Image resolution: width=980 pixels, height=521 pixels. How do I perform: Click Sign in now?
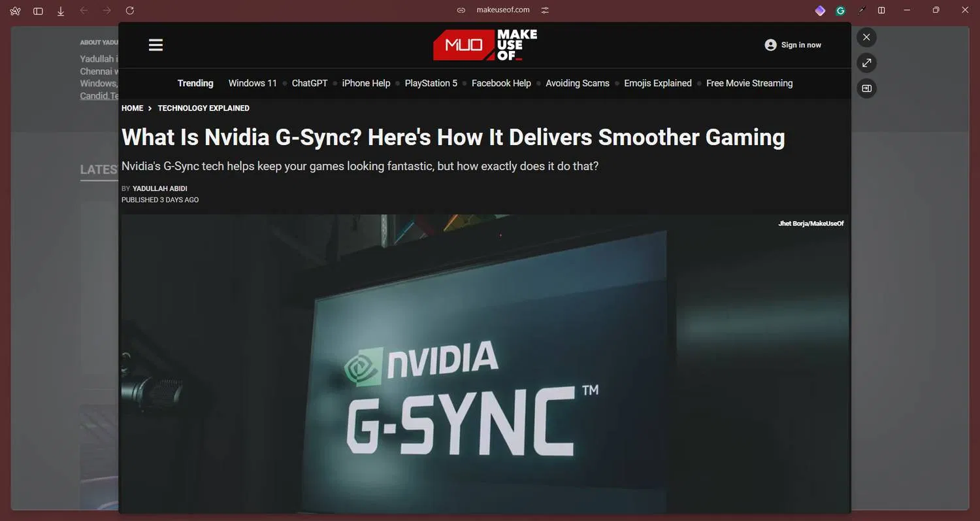pyautogui.click(x=793, y=45)
